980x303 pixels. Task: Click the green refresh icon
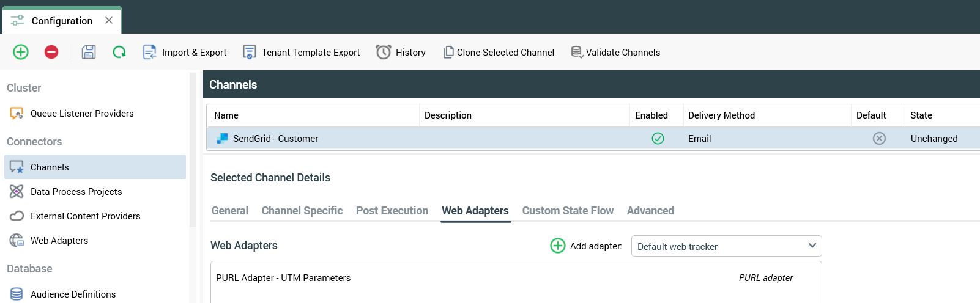[119, 52]
